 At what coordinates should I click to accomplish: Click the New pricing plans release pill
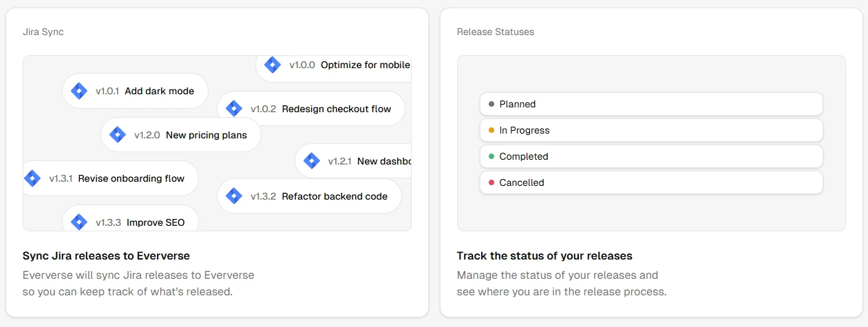206,135
